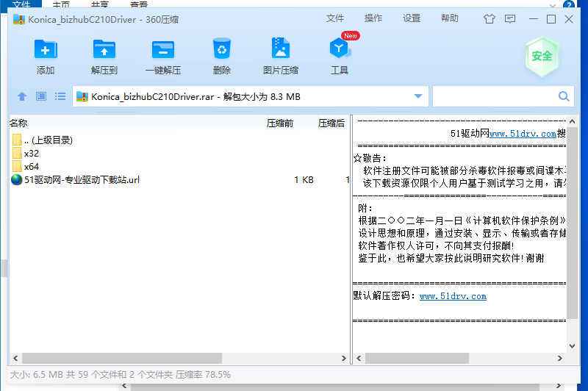Sort by the 压缩后 column header
Viewport: 588px width, 391px height.
tap(331, 123)
